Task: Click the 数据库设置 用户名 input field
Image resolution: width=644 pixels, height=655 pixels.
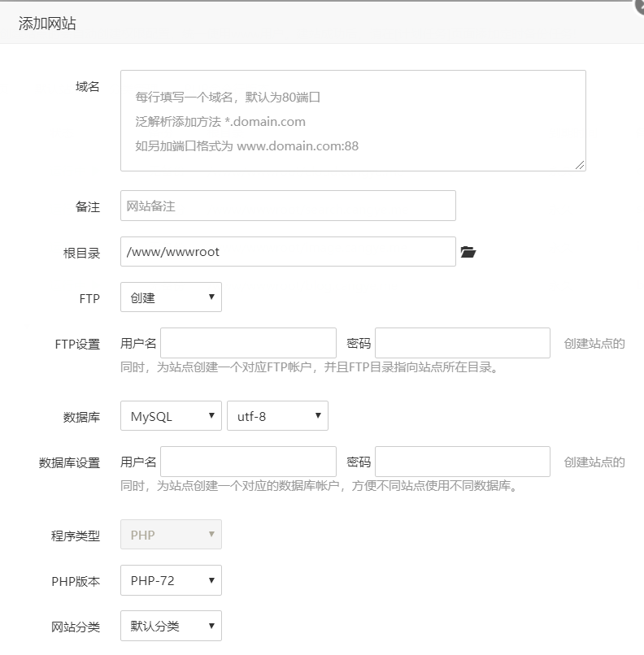Action: click(x=248, y=462)
